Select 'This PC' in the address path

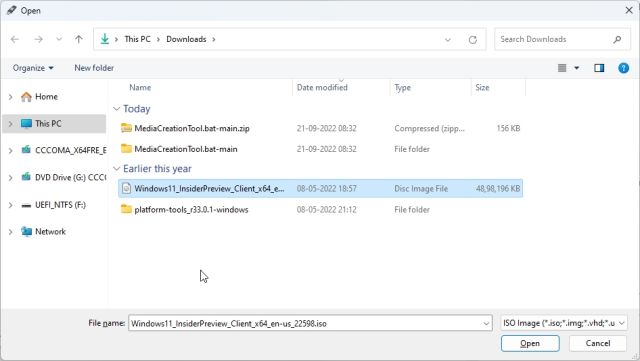pos(138,39)
